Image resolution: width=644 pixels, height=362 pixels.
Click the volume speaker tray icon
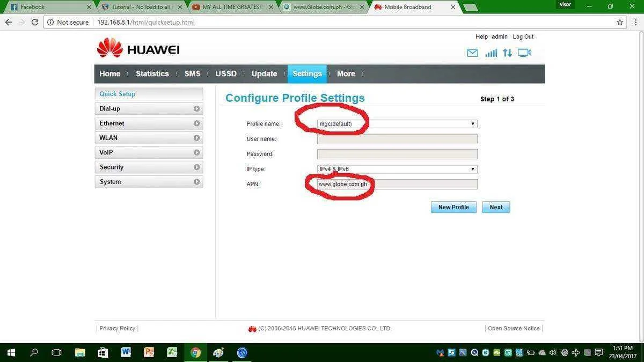(553, 352)
